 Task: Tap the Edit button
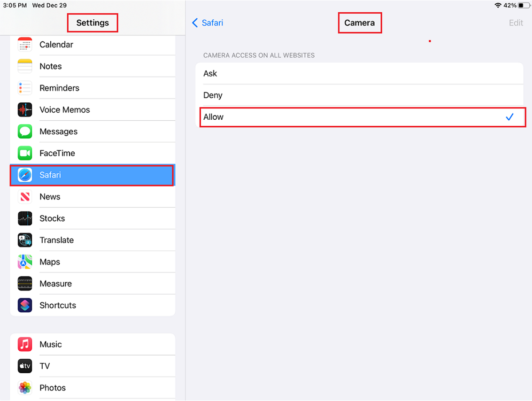click(516, 23)
